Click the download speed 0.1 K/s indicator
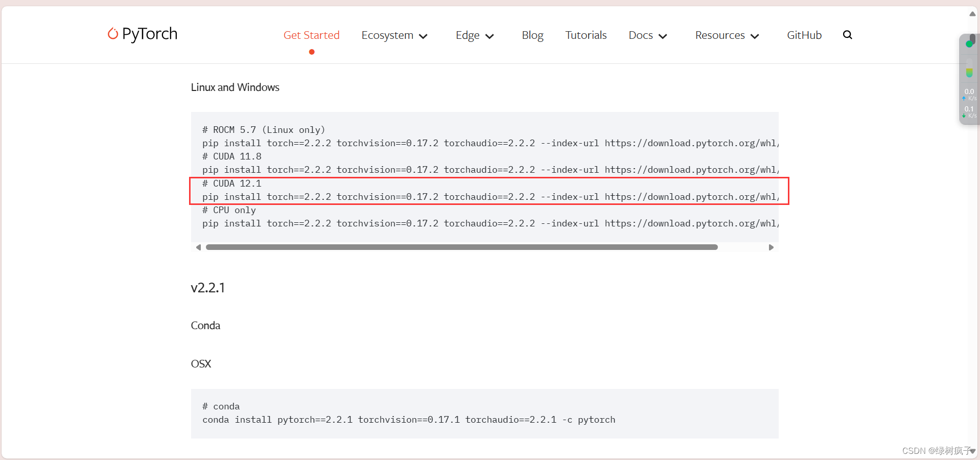980x460 pixels. 969,112
